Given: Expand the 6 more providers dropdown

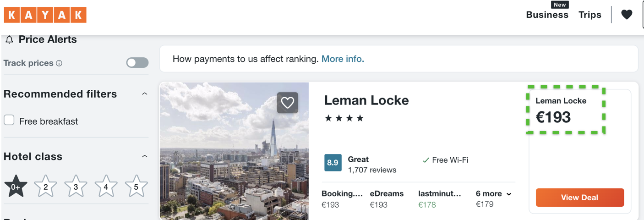Looking at the screenshot, I should pyautogui.click(x=493, y=194).
